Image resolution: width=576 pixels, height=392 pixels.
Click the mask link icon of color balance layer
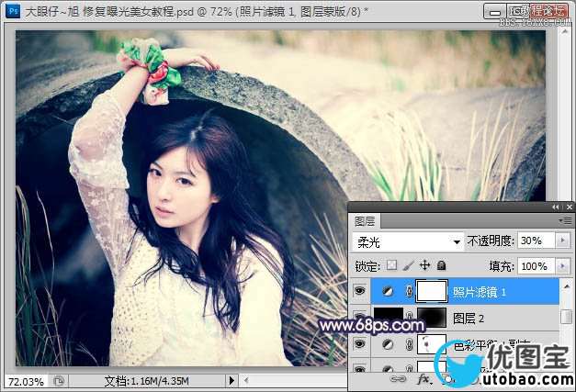[x=409, y=344]
